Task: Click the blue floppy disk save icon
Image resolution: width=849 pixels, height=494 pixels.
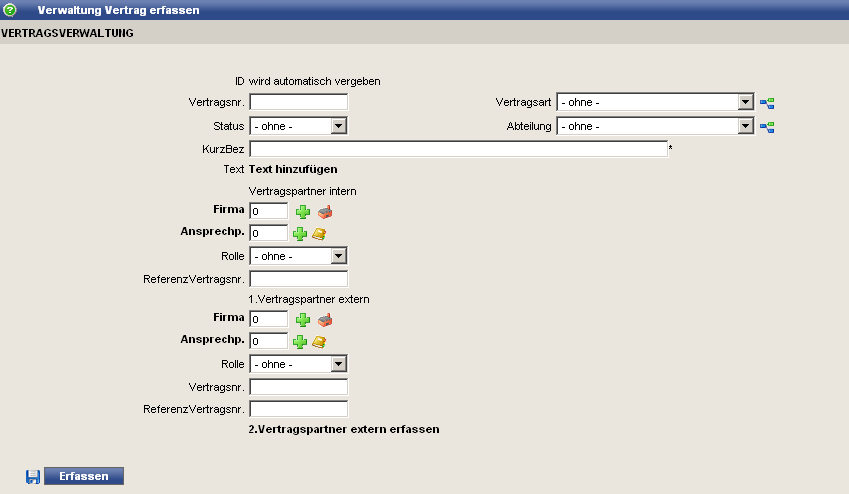Action: (33, 477)
